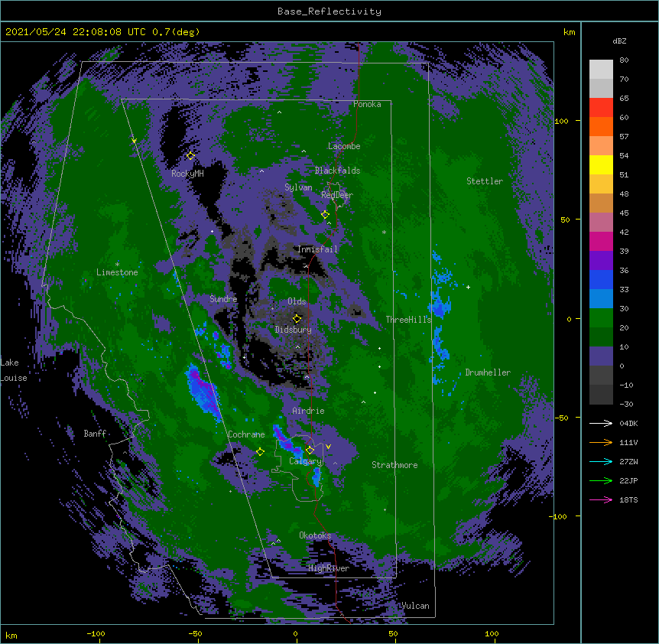Screen dimensions: 659x644
Task: Pick the red swatch between 65 and 60 dBZ
Action: [x=601, y=108]
